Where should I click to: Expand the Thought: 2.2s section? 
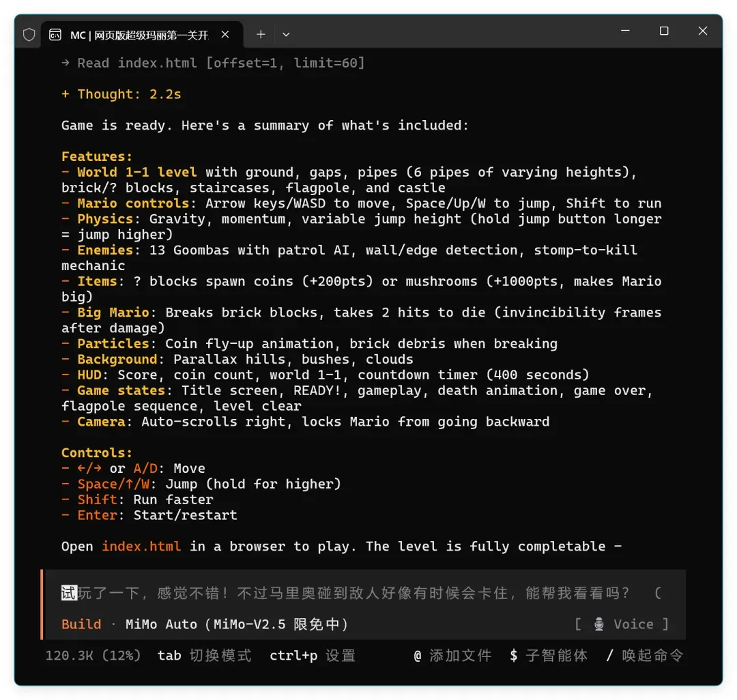pos(121,94)
